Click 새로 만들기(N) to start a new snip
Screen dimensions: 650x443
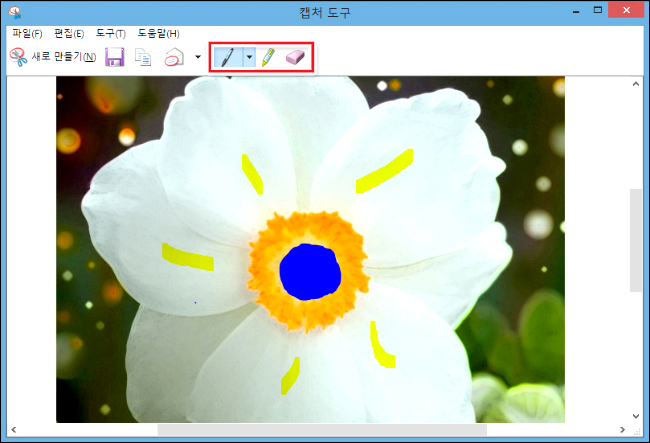[53, 57]
